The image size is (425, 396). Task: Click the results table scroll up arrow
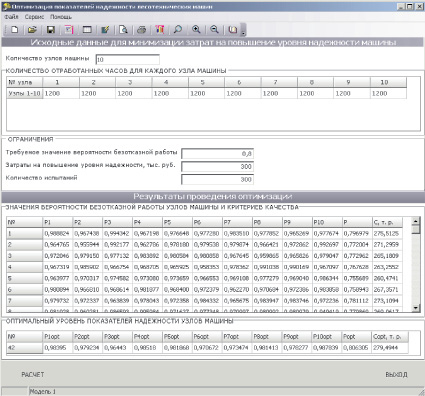416,221
